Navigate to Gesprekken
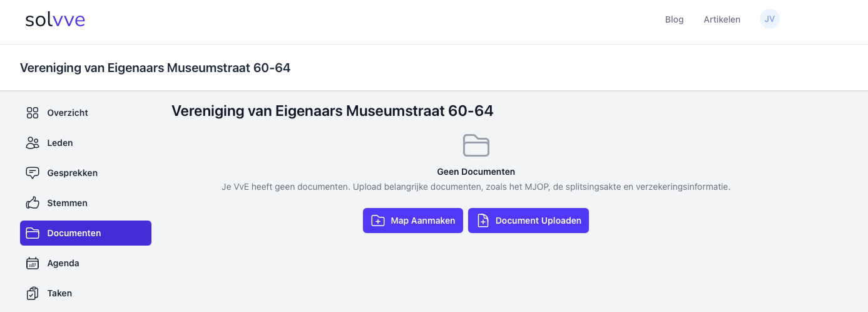The image size is (868, 312). point(72,173)
